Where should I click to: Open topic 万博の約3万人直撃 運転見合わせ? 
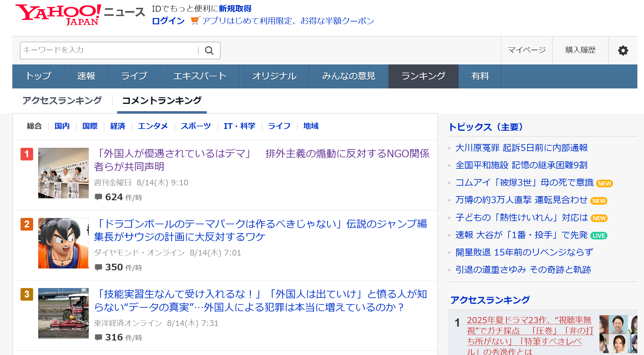coord(522,200)
